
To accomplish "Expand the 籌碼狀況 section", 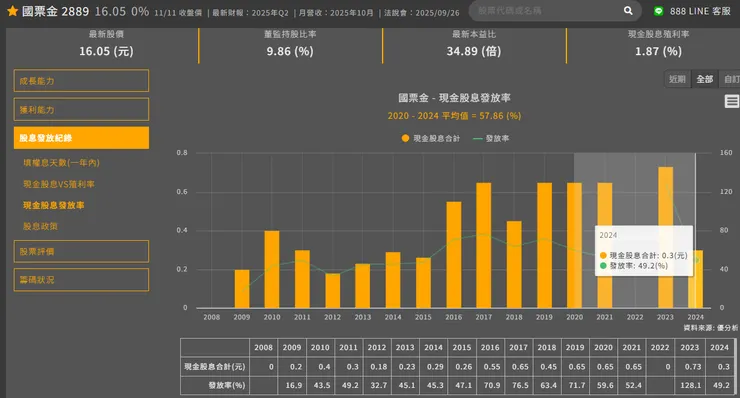I will tap(81, 279).
